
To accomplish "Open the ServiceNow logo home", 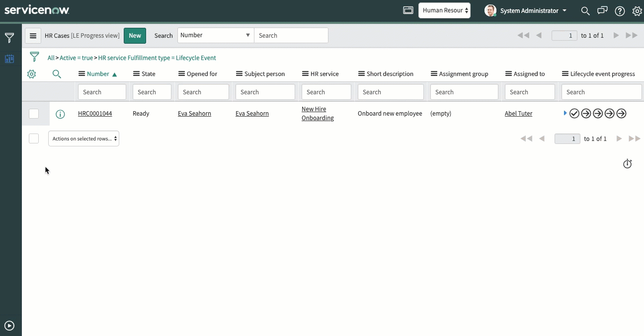I will click(37, 10).
